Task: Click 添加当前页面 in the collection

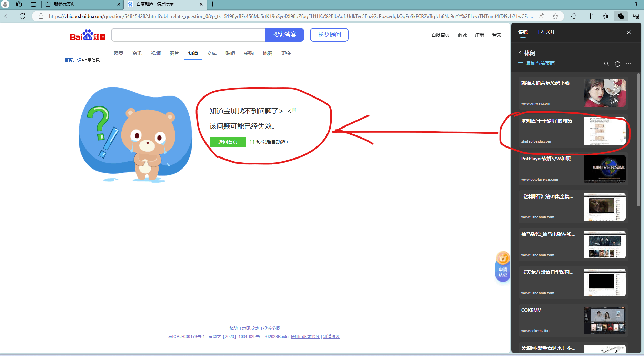Action: pos(537,63)
